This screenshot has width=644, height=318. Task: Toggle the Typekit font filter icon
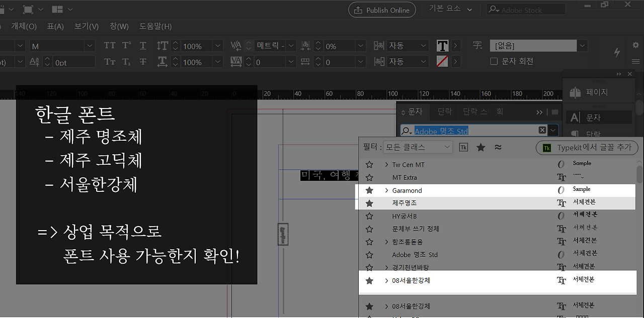pos(463,147)
